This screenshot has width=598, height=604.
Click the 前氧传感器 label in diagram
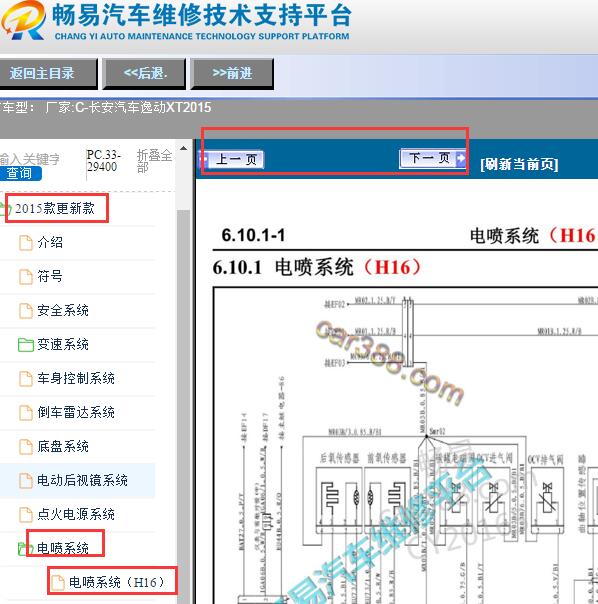tap(386, 458)
